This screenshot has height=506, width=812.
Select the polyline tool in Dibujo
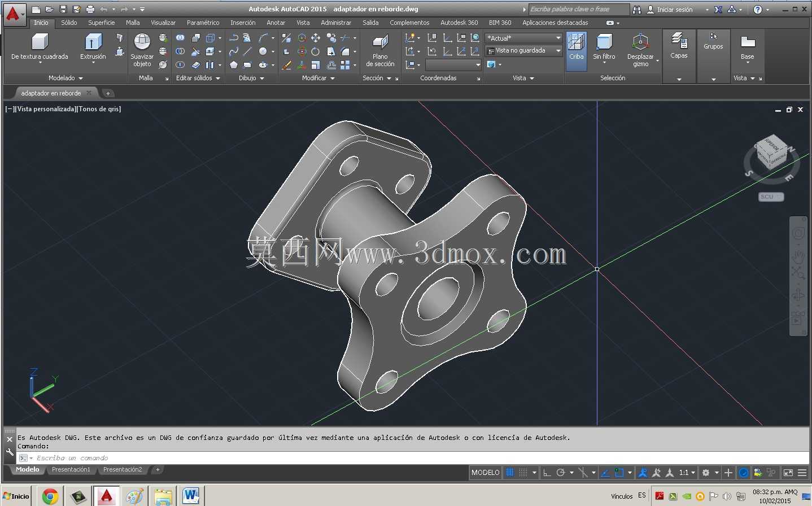click(233, 38)
